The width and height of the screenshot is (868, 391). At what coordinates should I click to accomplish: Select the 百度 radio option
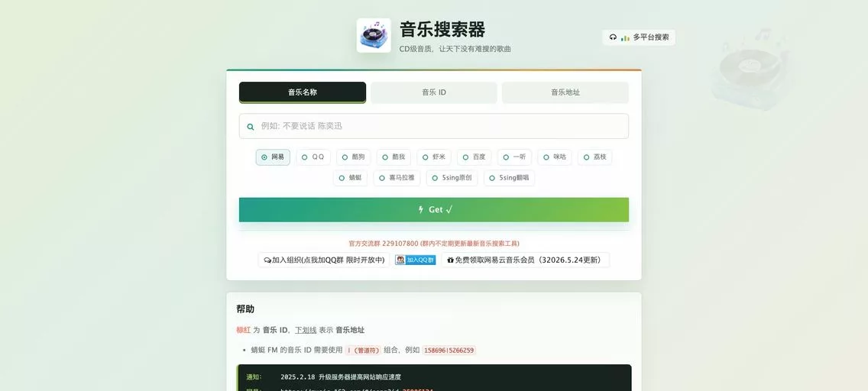point(474,157)
